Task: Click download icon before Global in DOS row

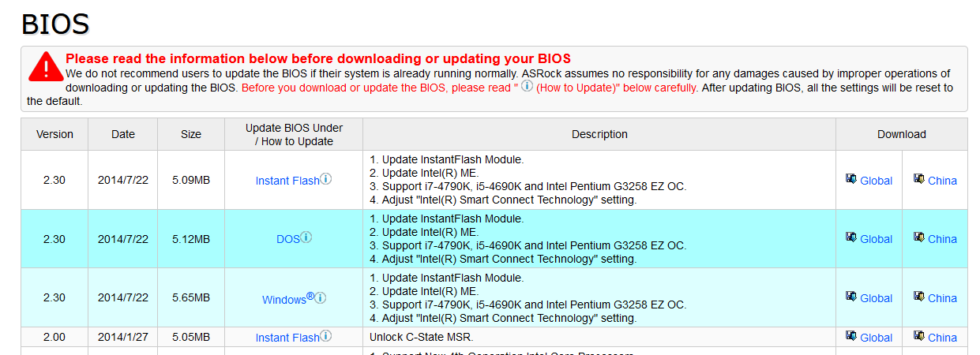Action: [x=851, y=237]
